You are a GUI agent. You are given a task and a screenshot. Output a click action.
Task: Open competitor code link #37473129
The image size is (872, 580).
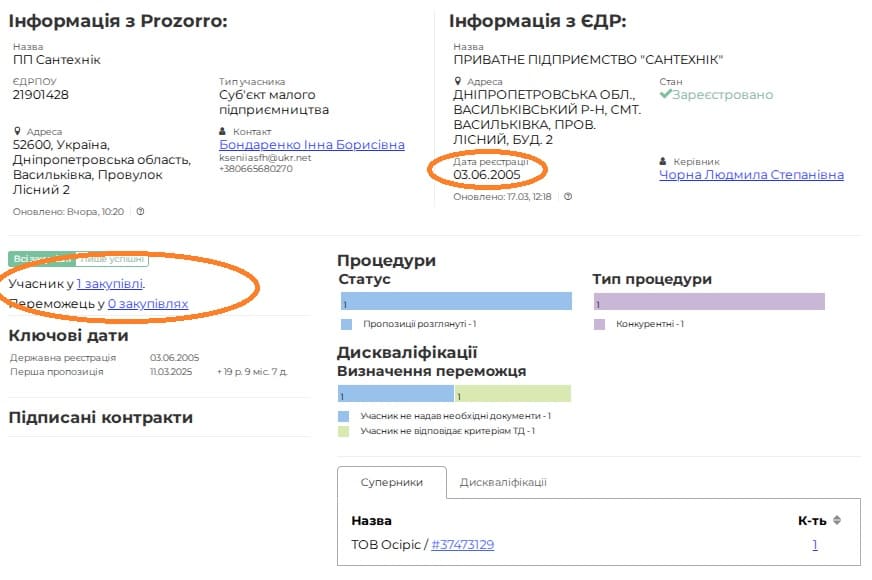pos(463,545)
